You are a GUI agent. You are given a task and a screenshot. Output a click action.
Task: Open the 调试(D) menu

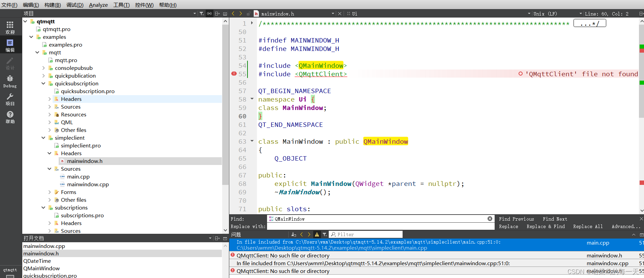75,5
